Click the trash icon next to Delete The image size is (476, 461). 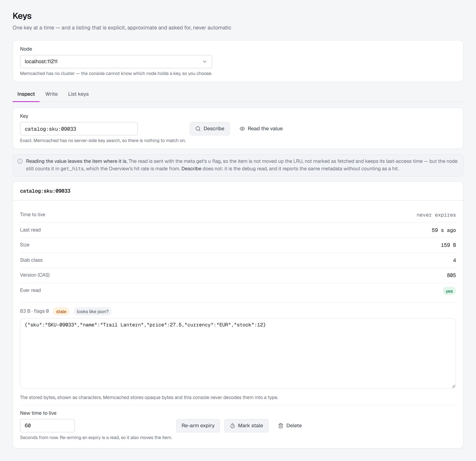click(x=281, y=426)
